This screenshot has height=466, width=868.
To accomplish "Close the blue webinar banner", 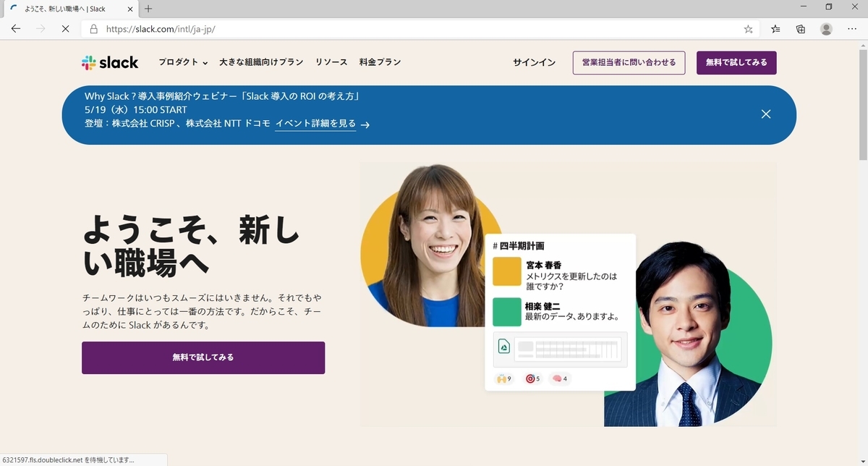I will (x=766, y=114).
